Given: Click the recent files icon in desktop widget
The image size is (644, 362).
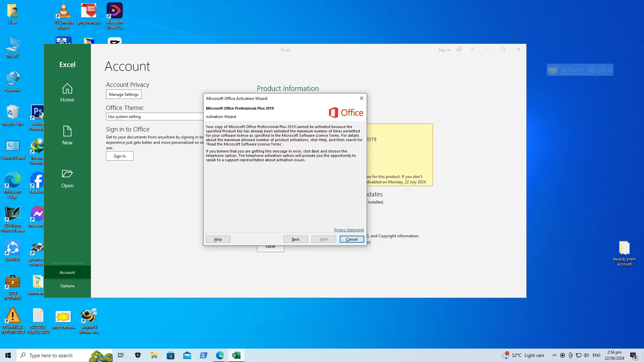Looking at the screenshot, I should click(x=601, y=70).
